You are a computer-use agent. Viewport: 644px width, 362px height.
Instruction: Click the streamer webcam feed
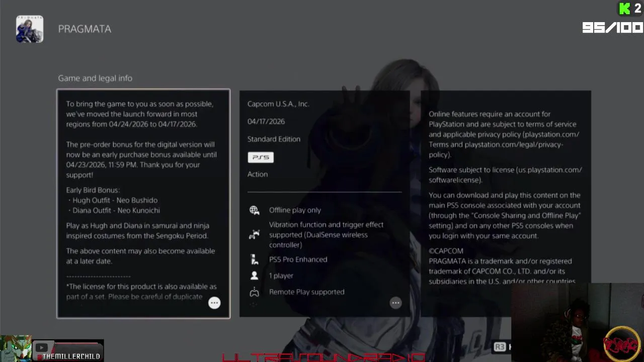point(577,322)
